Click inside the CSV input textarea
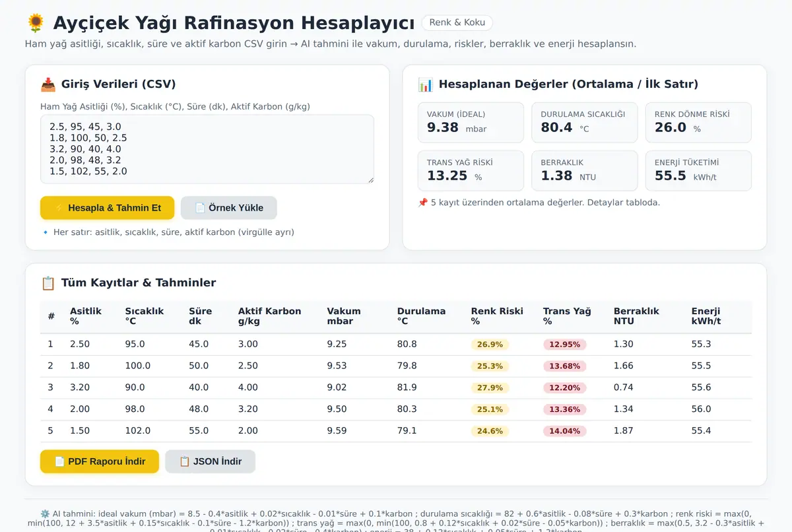792x532 pixels. pos(207,149)
